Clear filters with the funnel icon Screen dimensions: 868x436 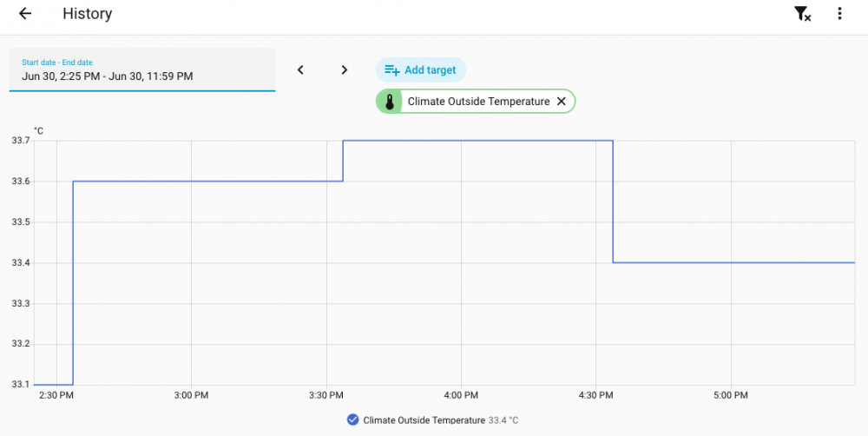[x=802, y=14]
